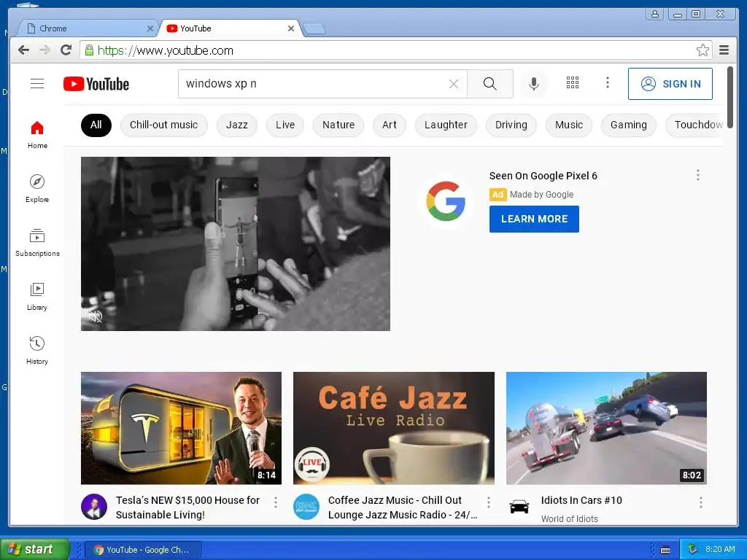Go to Home in the sidebar
Screen dimensions: 747x560
point(37,135)
